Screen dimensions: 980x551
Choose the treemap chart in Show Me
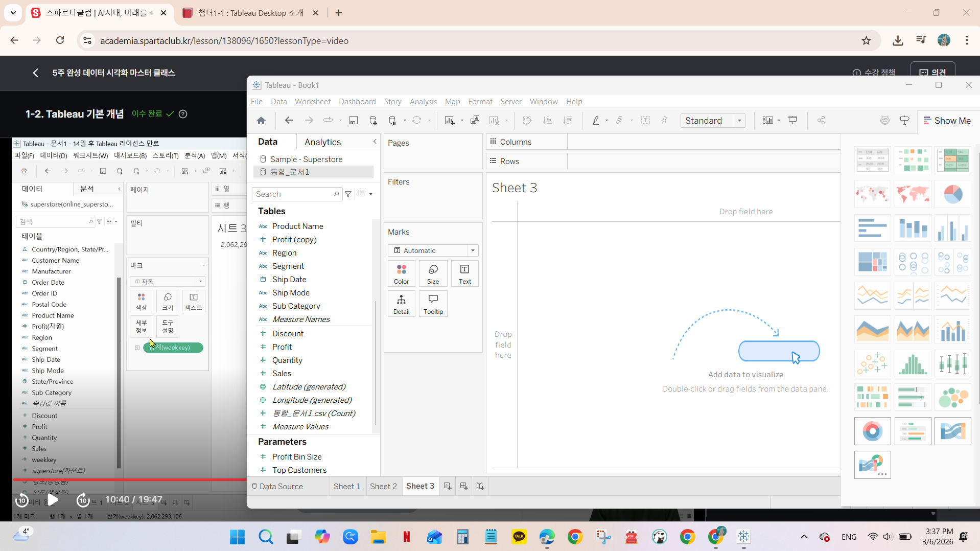[x=873, y=262]
